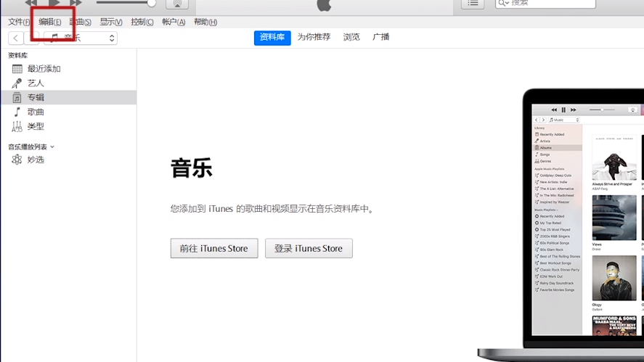Open the 编辑(E) menu
This screenshot has height=362, width=644.
[49, 22]
